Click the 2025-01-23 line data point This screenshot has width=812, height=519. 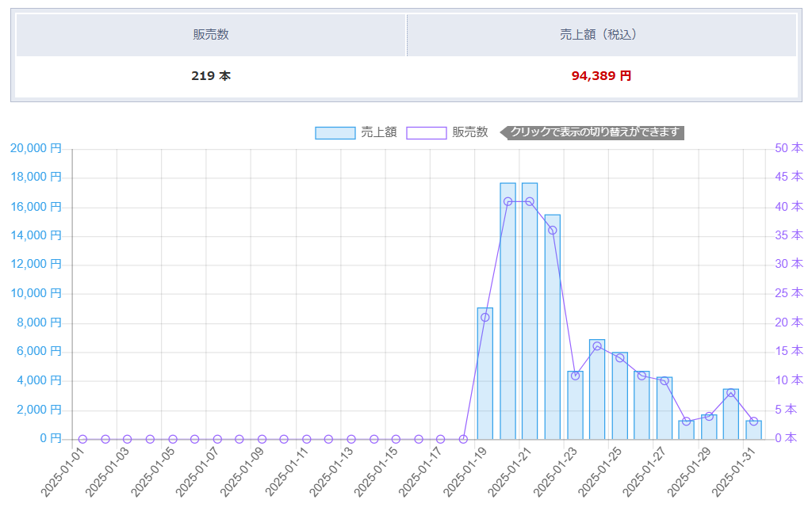(575, 376)
